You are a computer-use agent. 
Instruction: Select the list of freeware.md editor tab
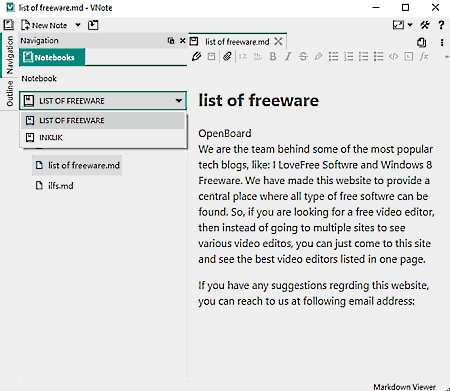coord(237,42)
